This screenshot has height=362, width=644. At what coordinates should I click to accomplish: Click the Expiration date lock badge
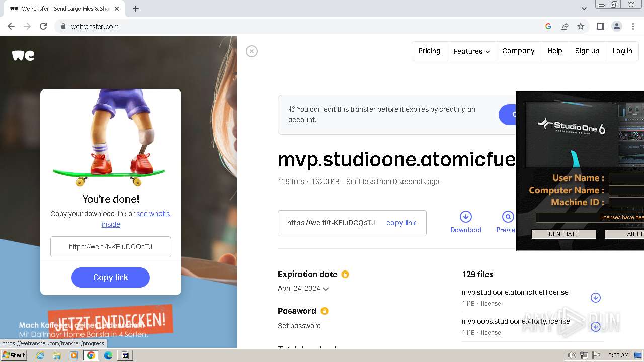(x=345, y=274)
